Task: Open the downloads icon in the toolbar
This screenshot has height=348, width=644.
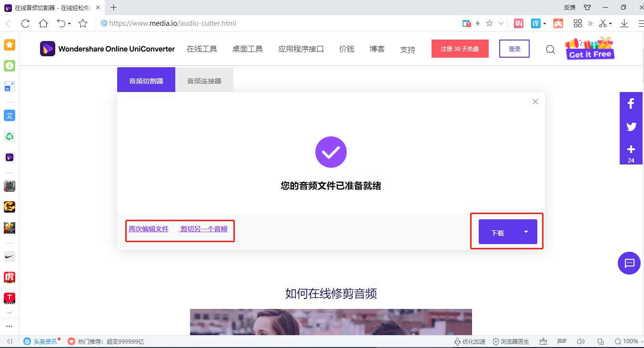Action: 624,23
